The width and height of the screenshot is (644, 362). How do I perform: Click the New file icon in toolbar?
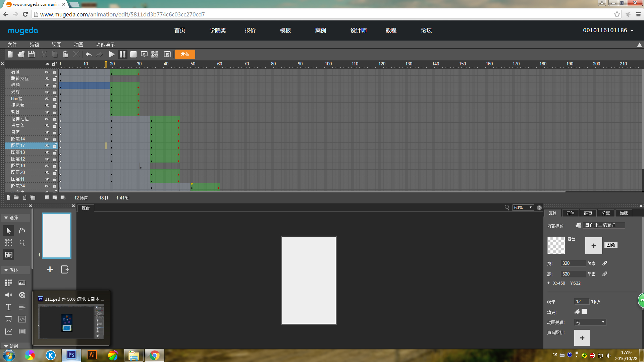pos(10,54)
